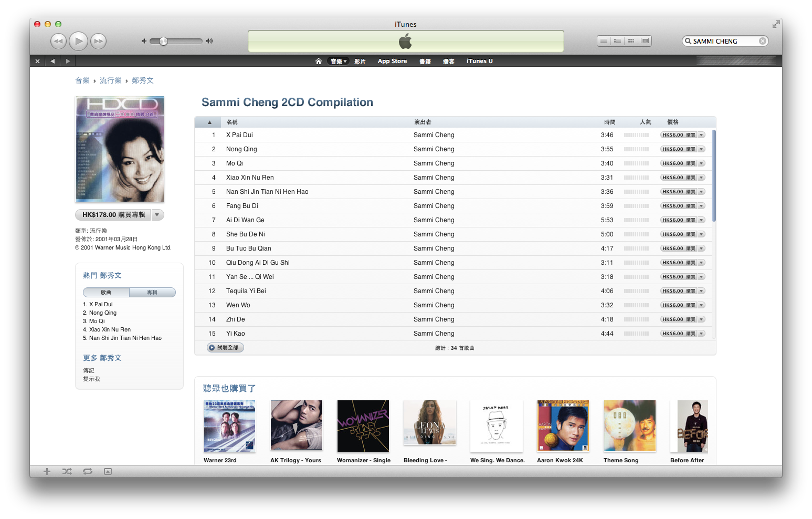Viewport: 812px width, 519px height.
Task: Click the Play button in the toolbar
Action: point(78,41)
